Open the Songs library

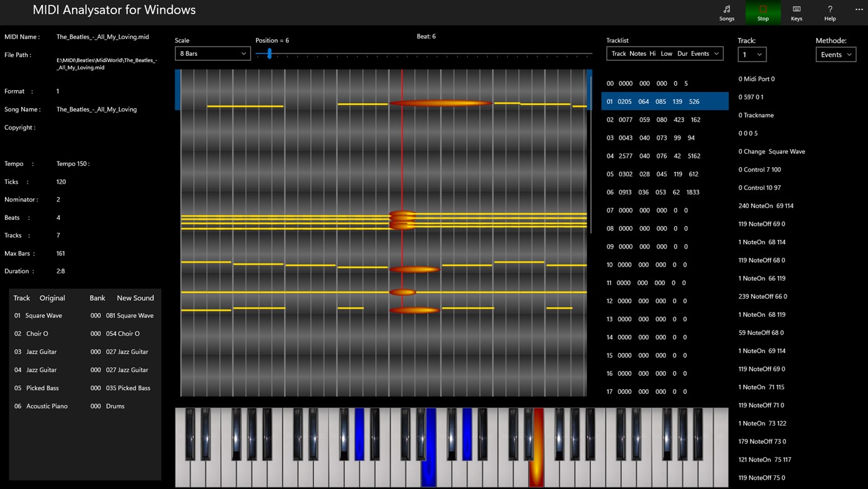tap(726, 12)
